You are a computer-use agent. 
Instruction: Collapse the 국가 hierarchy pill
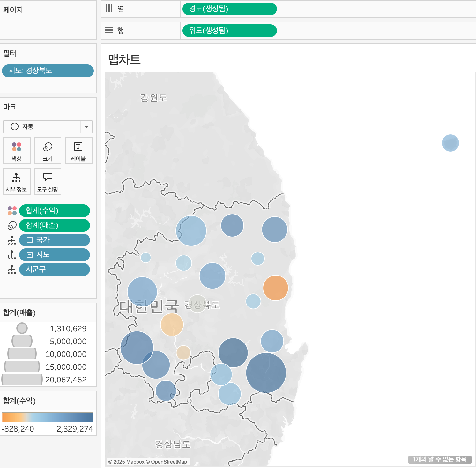click(30, 240)
